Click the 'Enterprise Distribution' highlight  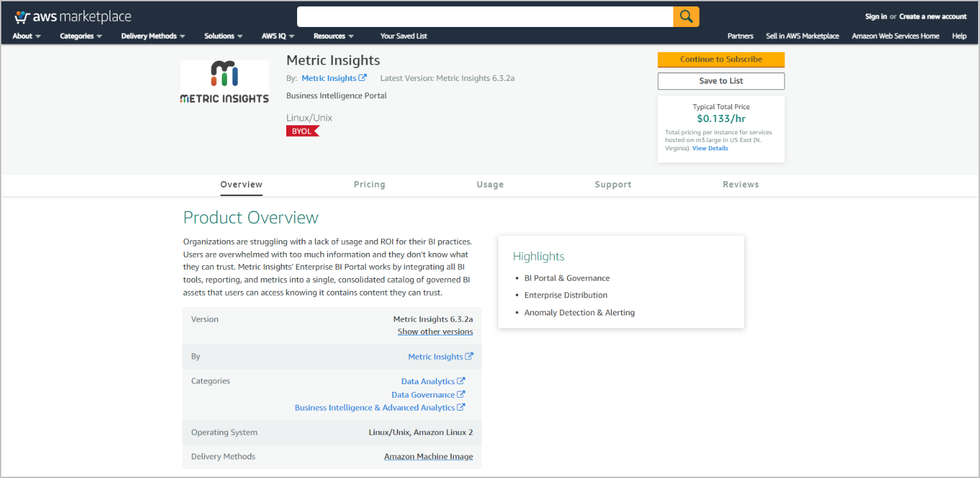566,296
